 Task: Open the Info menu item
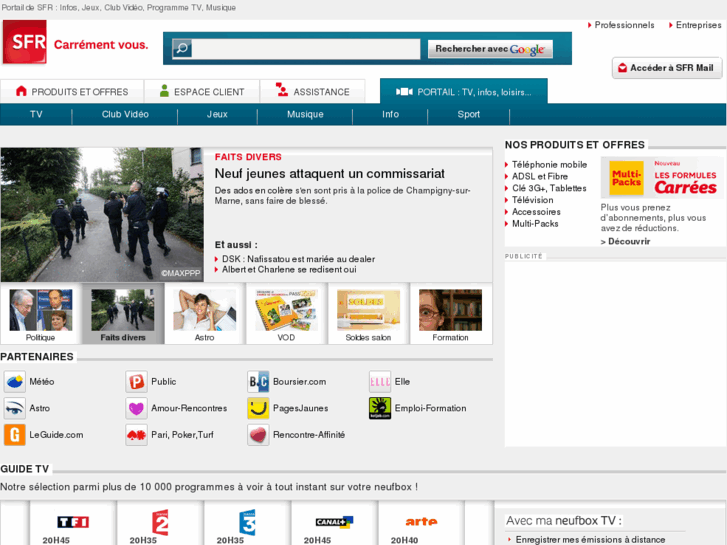pyautogui.click(x=390, y=115)
